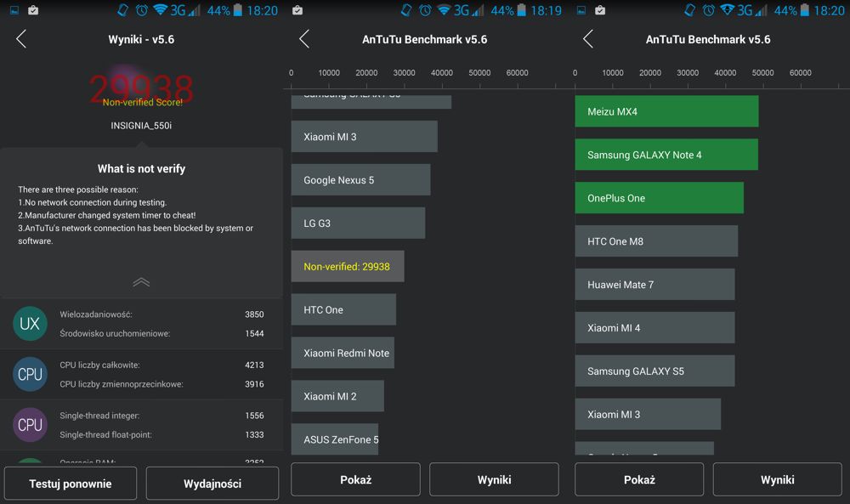
Task: Tap the INSIGNIA_550i device name
Action: pos(141,125)
